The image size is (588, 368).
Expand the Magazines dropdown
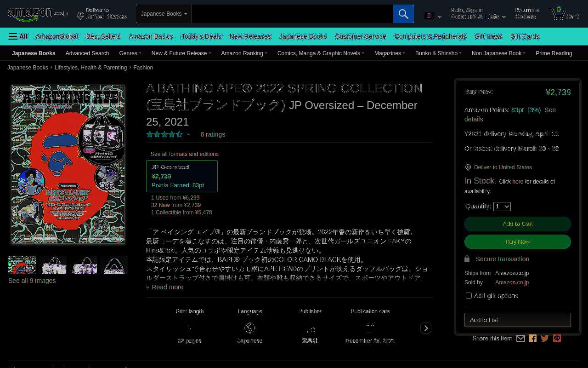(390, 53)
